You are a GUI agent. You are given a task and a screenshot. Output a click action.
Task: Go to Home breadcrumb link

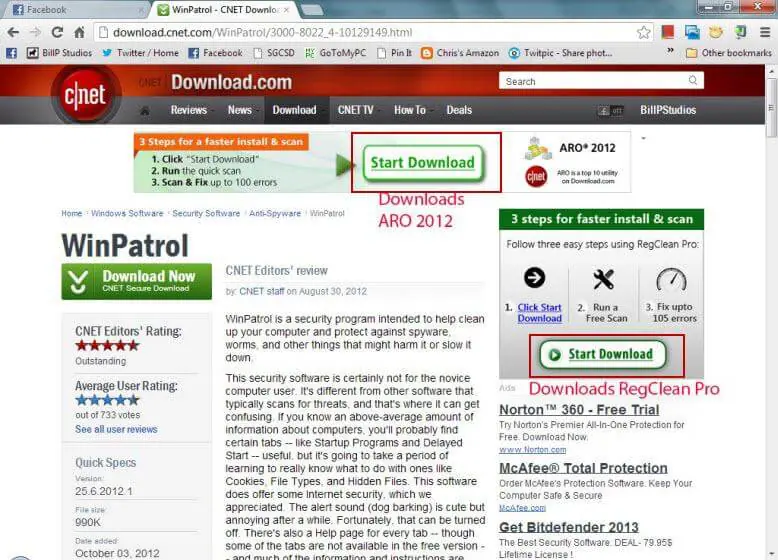tap(71, 213)
